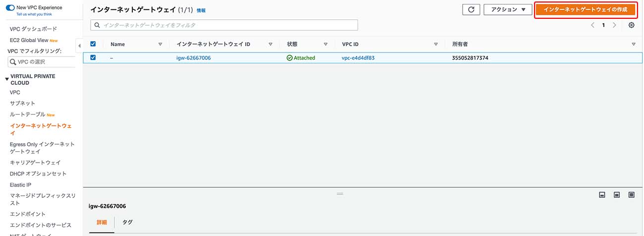Grab the split panel resize handle

(x=340, y=194)
